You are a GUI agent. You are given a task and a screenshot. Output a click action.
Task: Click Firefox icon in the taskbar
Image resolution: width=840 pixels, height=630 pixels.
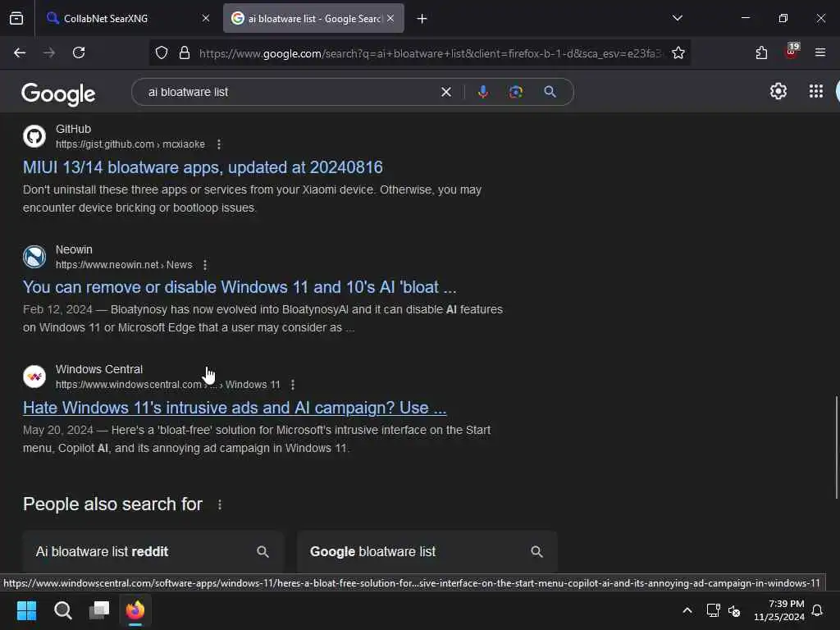coord(135,610)
